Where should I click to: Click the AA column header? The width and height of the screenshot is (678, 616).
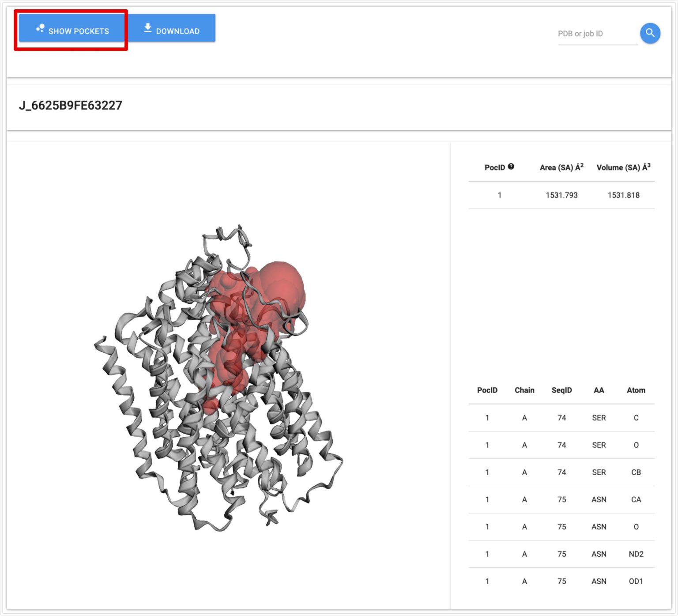599,390
